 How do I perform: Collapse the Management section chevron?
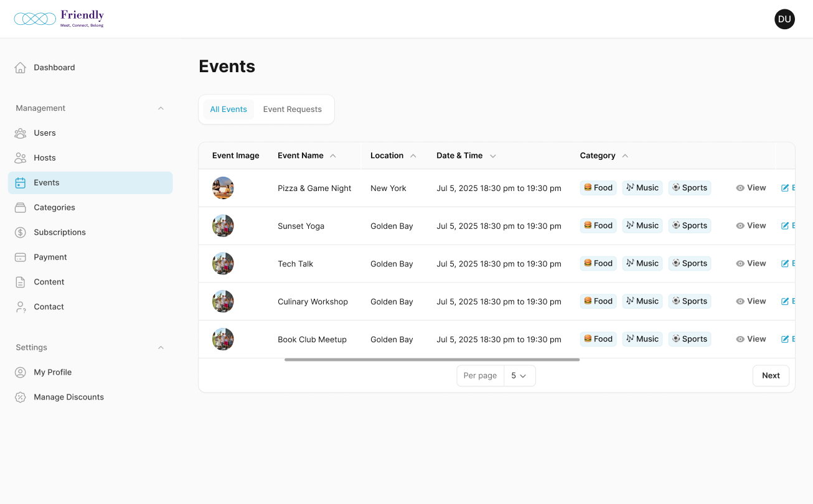(161, 108)
